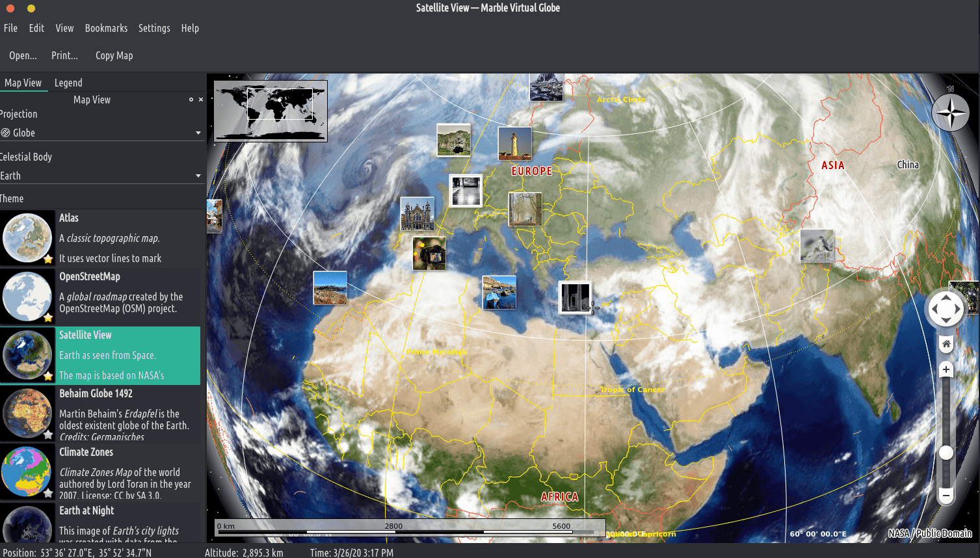Toggle favorite star on Behaim Globe theme

[x=48, y=434]
